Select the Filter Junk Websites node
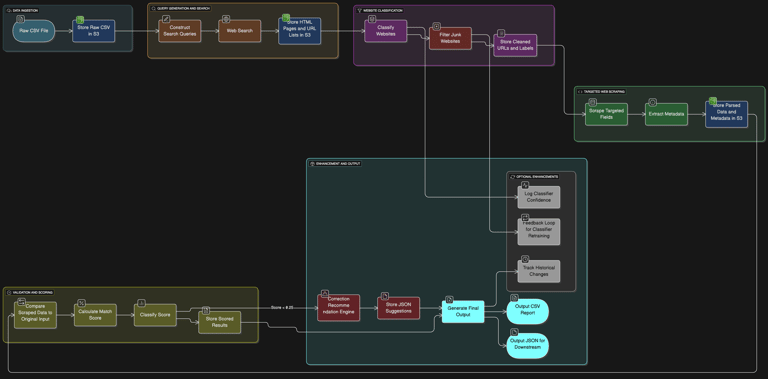The width and height of the screenshot is (768, 379). [451, 38]
